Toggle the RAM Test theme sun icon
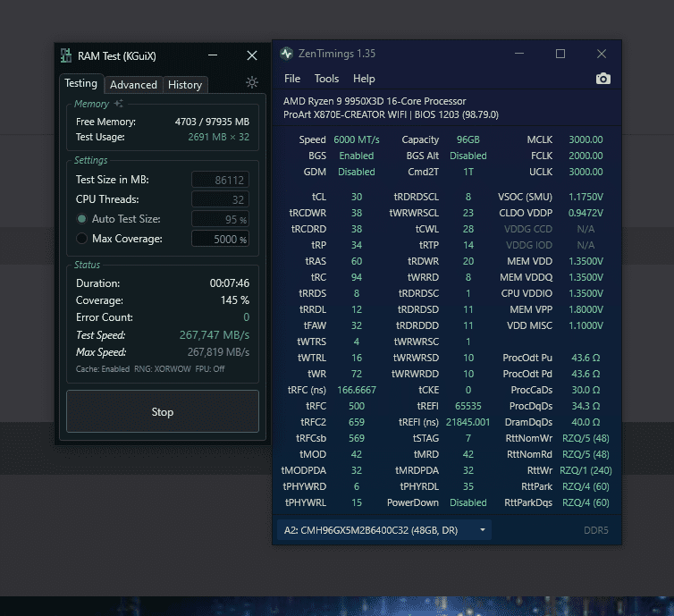 [x=252, y=82]
